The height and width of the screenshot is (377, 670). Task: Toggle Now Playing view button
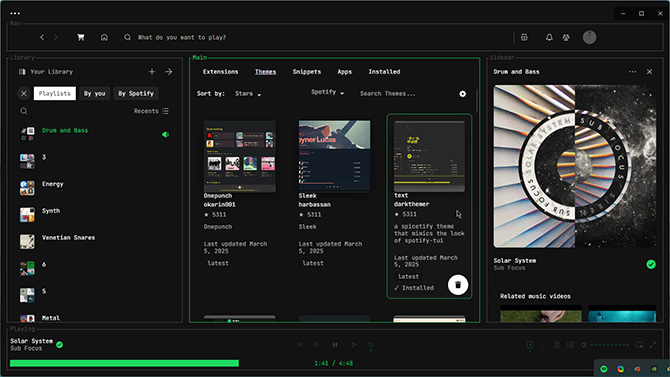tap(530, 345)
